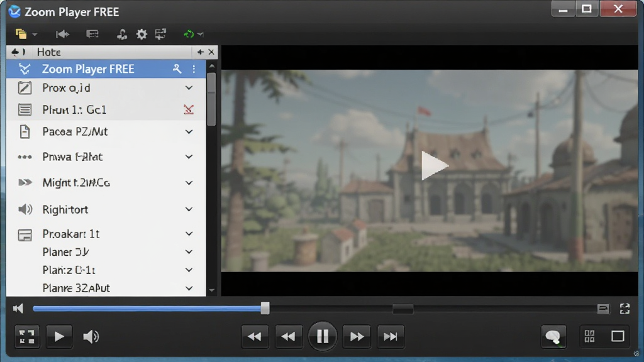Expand the 'Prox o,id' row chevron
The image size is (644, 362).
click(x=189, y=88)
